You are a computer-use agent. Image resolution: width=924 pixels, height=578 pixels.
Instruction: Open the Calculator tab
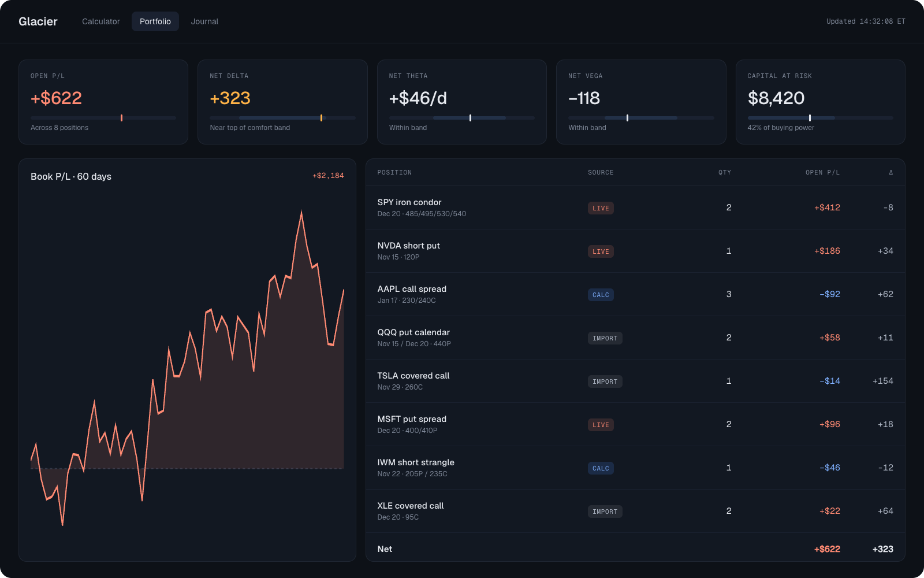[100, 21]
